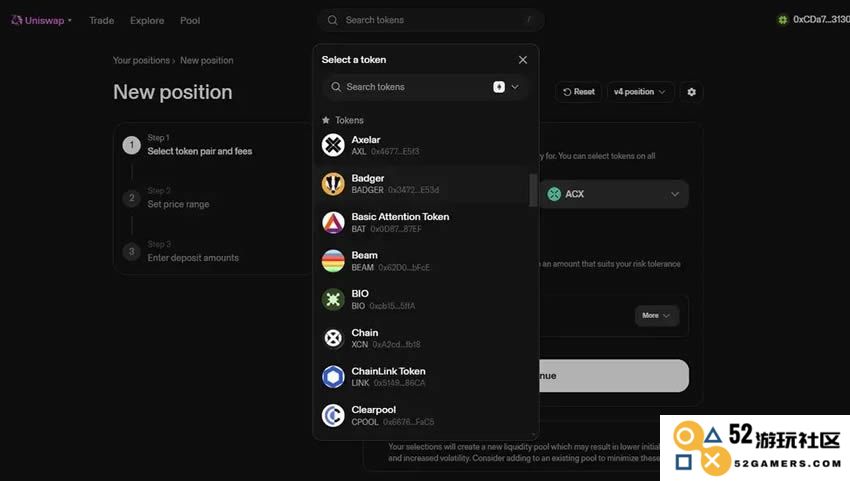Click the network icon in token search
This screenshot has width=850, height=481.
tap(499, 87)
